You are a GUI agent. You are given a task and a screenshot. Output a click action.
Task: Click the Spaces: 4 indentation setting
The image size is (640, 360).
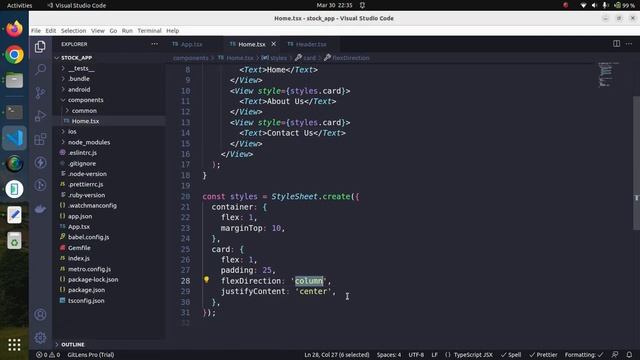[389, 355]
